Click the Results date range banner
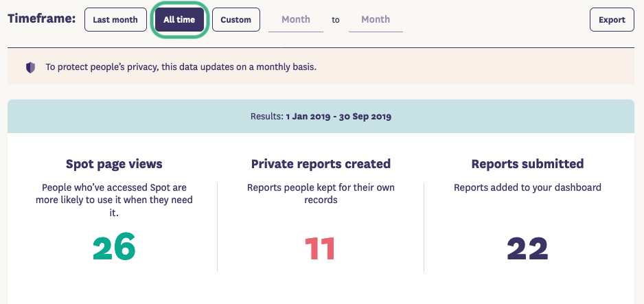The width and height of the screenshot is (644, 304). (x=321, y=117)
